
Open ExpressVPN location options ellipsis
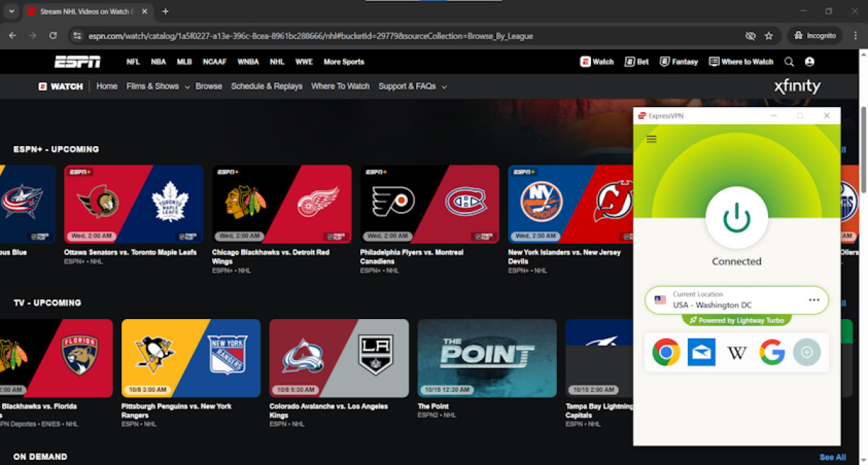click(x=814, y=300)
